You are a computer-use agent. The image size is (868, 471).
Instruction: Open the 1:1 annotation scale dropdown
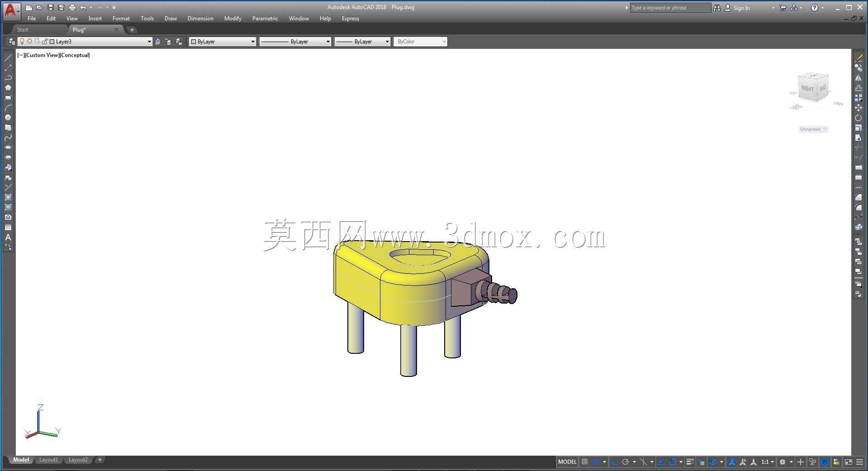click(767, 462)
